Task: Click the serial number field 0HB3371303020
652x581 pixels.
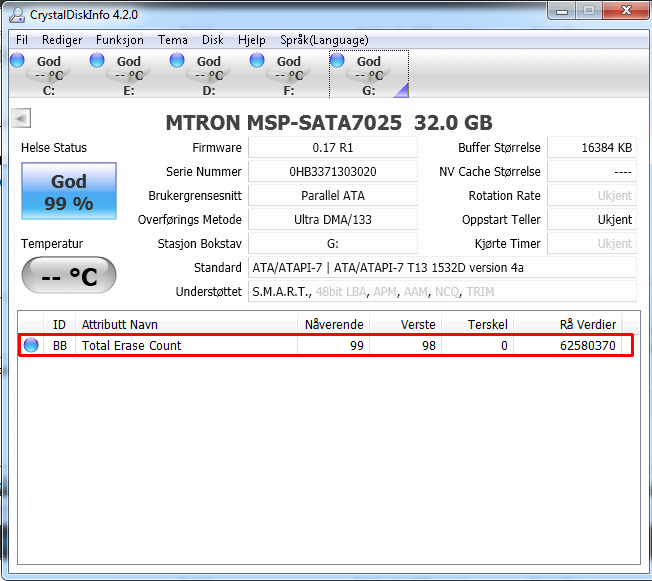Action: point(333,172)
